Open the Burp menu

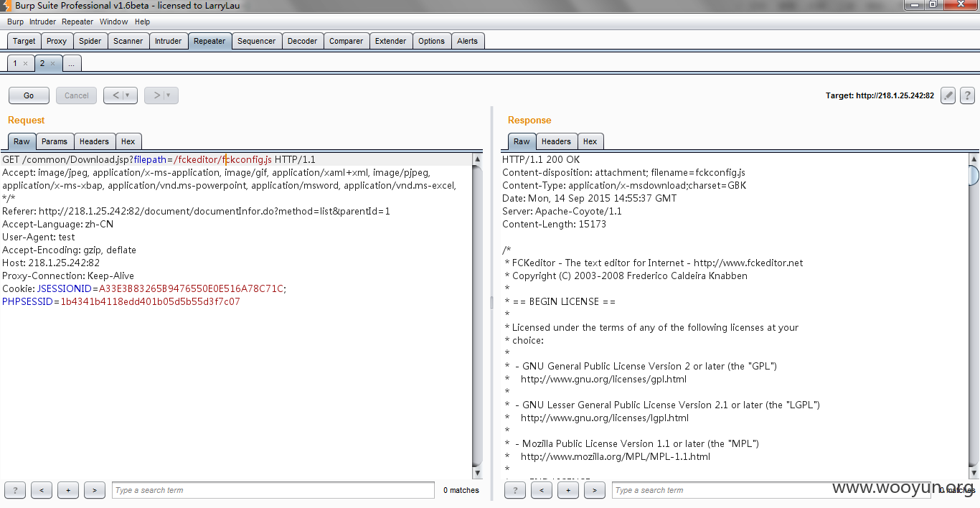pyautogui.click(x=15, y=22)
